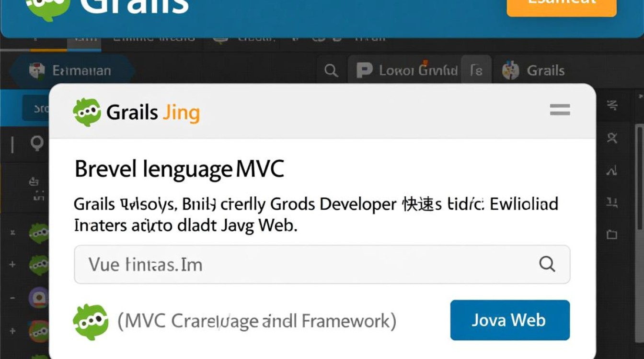
Task: Expand the second green Grails row's plus
Action: pyautogui.click(x=12, y=264)
